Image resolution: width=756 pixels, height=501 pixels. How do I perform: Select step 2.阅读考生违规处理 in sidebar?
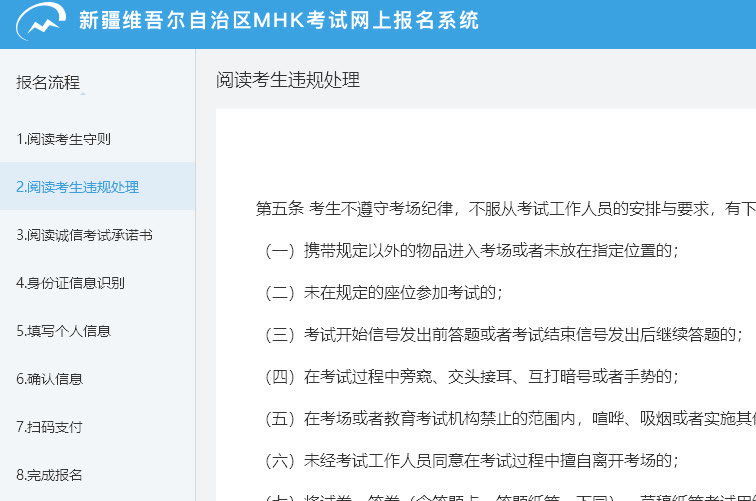point(77,187)
